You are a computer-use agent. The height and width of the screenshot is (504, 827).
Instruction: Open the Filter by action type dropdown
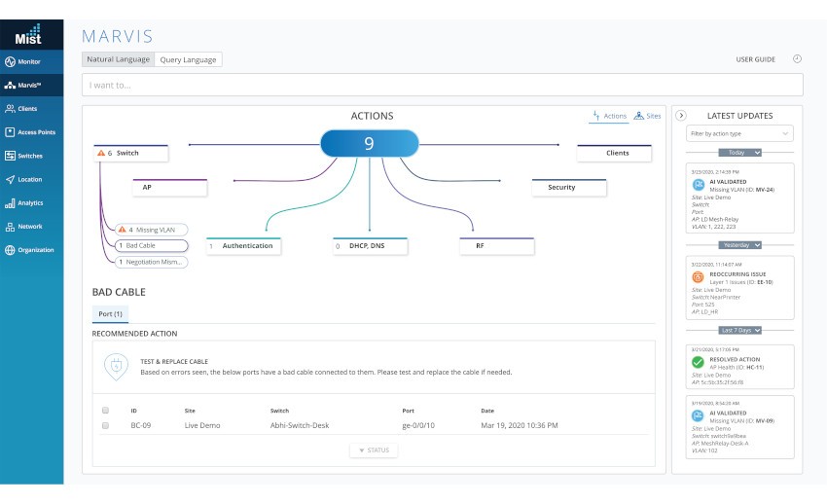pyautogui.click(x=739, y=133)
